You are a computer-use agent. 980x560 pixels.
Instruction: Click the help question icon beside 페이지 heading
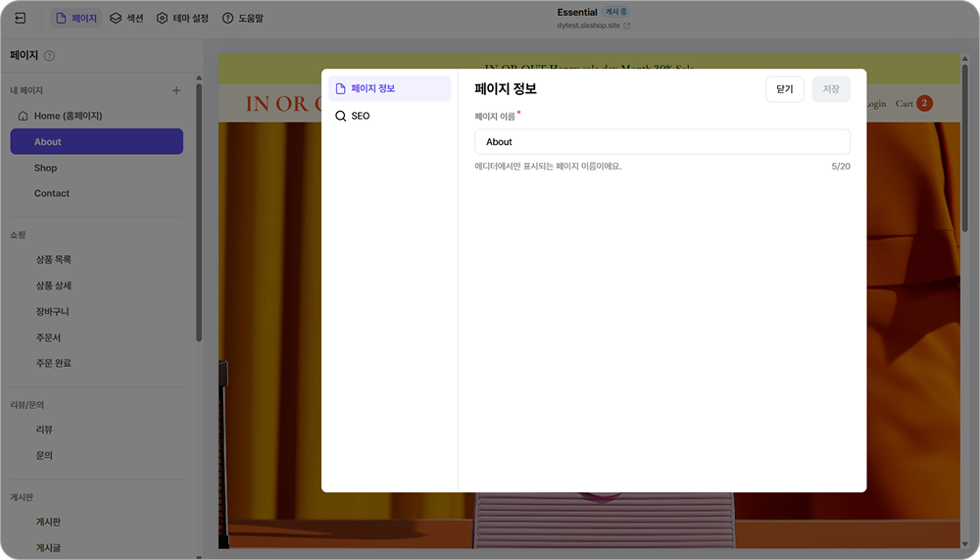click(49, 56)
